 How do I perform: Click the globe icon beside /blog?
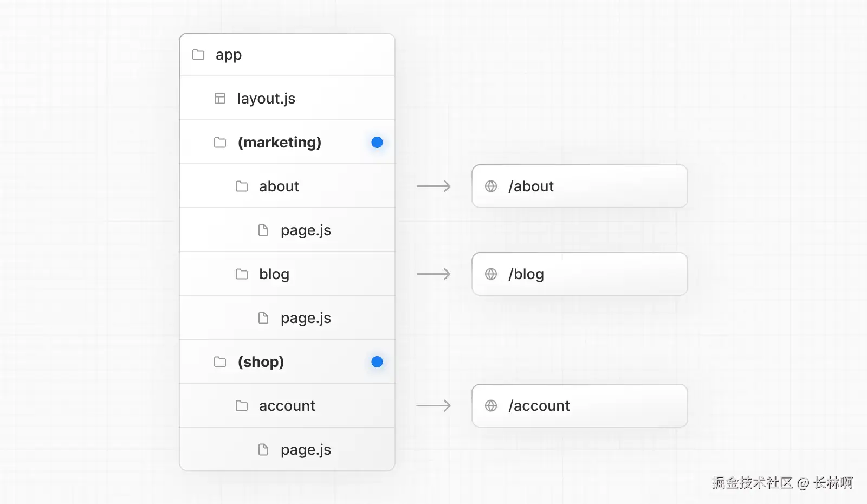point(491,274)
